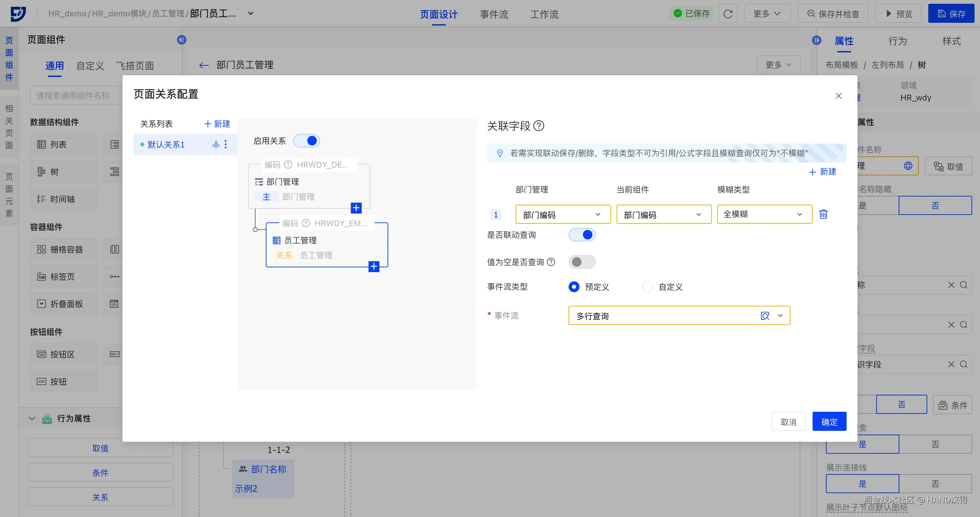
Task: Switch to the 工作流 top tab
Action: point(544,14)
